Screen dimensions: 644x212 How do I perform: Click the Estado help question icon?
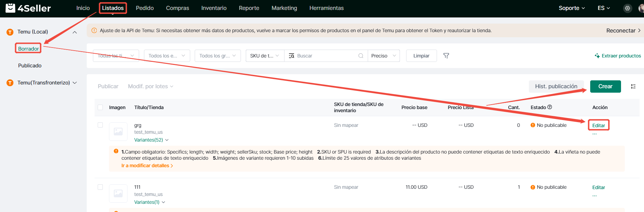point(550,107)
